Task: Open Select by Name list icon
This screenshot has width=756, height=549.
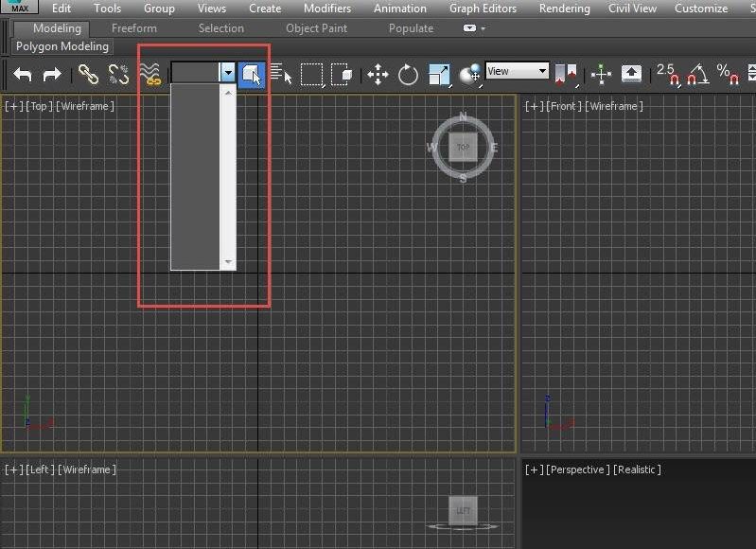Action: point(281,74)
